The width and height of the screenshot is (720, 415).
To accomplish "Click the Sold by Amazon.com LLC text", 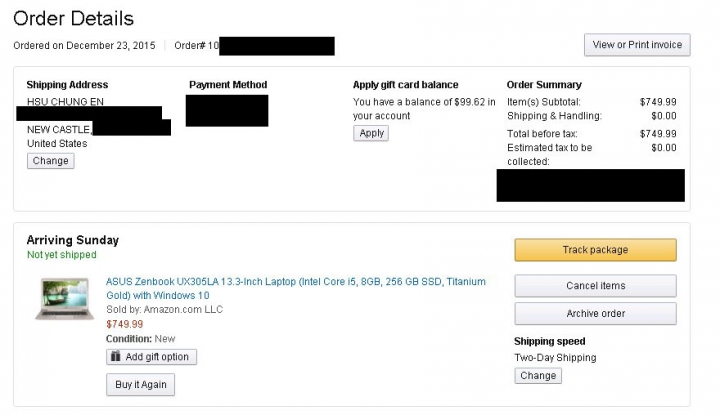I will [164, 309].
